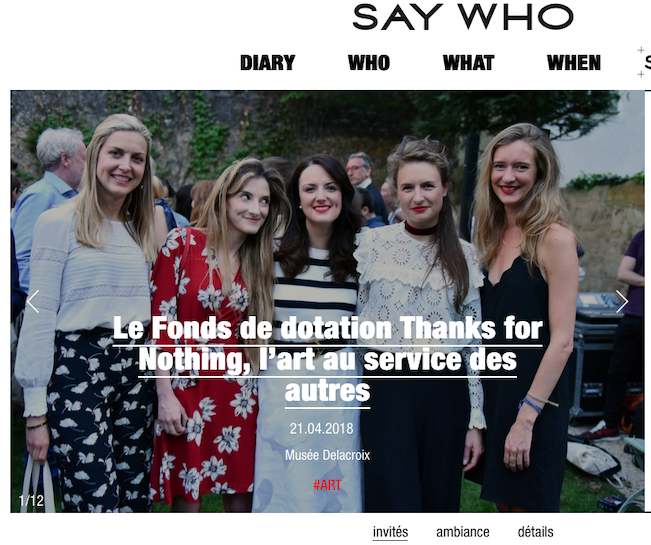The width and height of the screenshot is (651, 545).
Task: Click the word "autres" in the headline
Action: pos(328,391)
